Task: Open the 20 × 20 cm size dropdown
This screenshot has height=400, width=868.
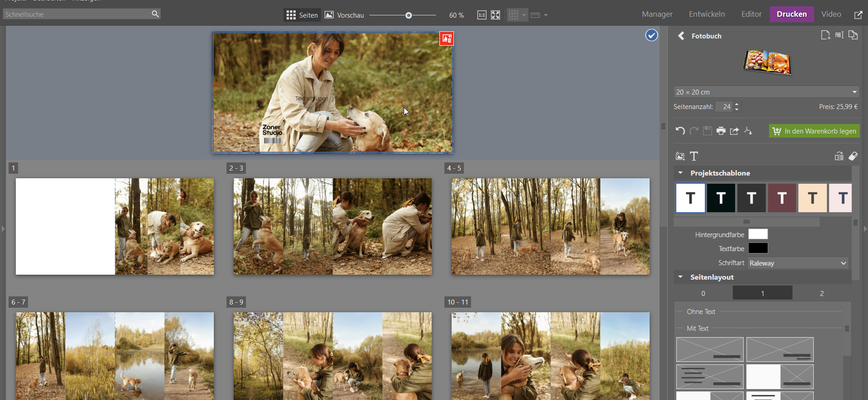Action: pyautogui.click(x=766, y=92)
